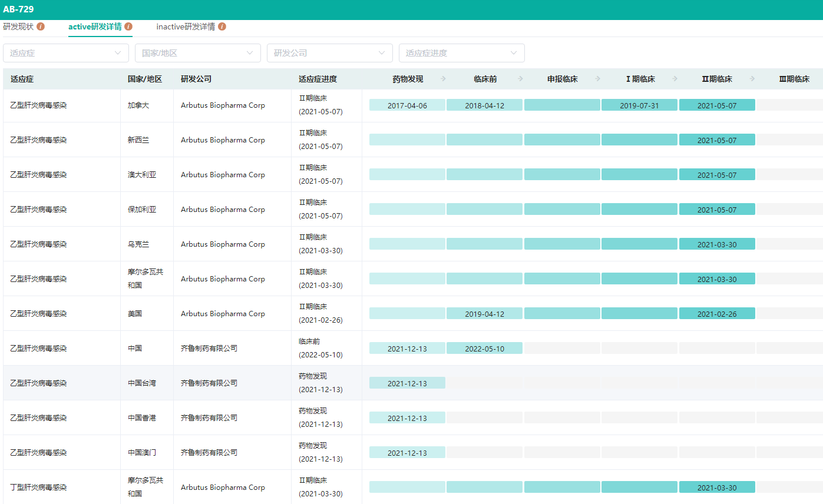
Task: Select the active研发详情 tab
Action: tap(95, 26)
